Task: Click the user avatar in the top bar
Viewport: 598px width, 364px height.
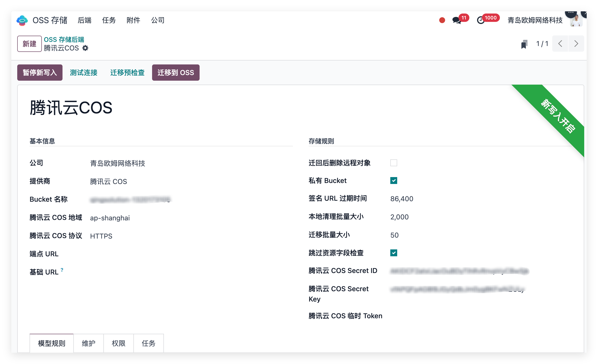Action: point(576,20)
